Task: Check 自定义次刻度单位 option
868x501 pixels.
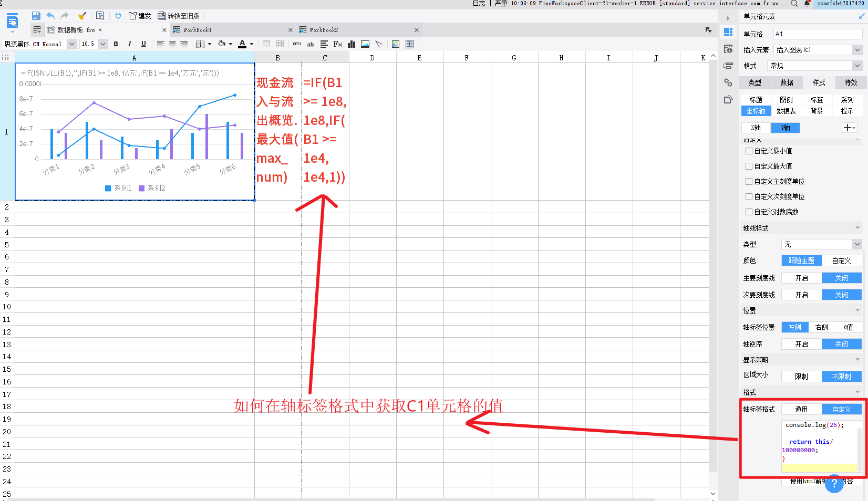Action: point(749,196)
